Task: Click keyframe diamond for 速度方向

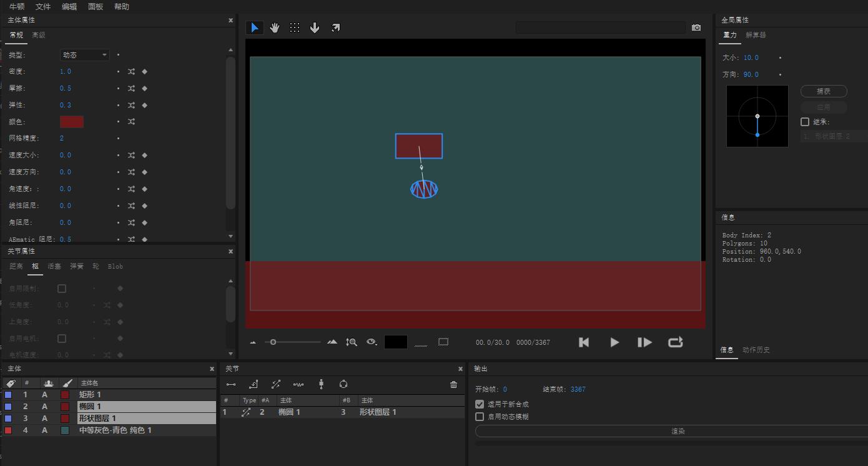Action: [144, 172]
